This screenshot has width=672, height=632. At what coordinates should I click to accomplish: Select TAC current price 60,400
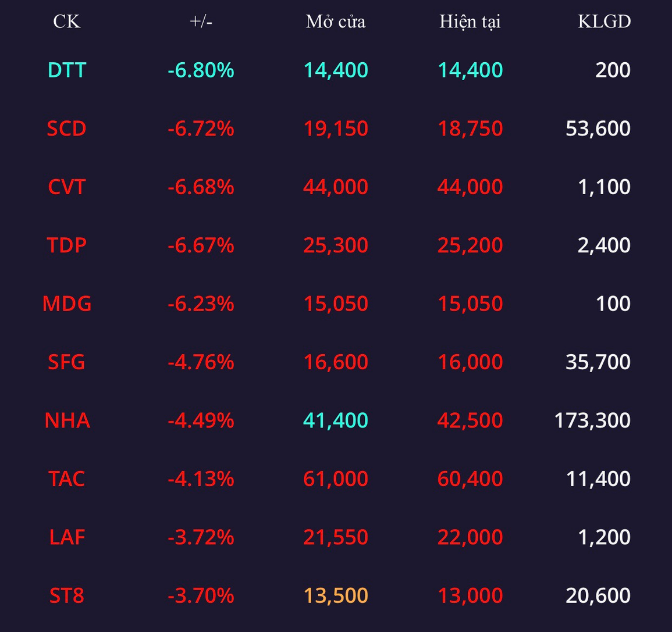coord(470,479)
